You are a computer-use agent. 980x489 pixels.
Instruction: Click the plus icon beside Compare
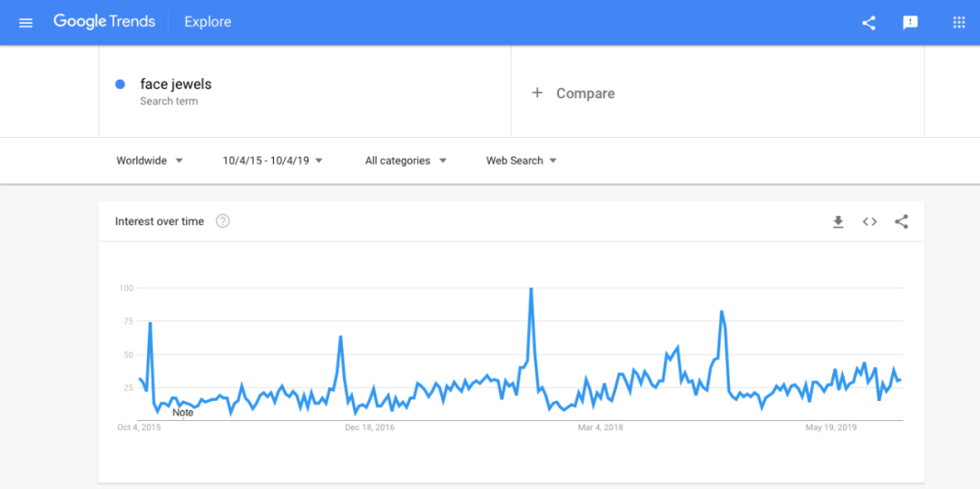[x=537, y=93]
